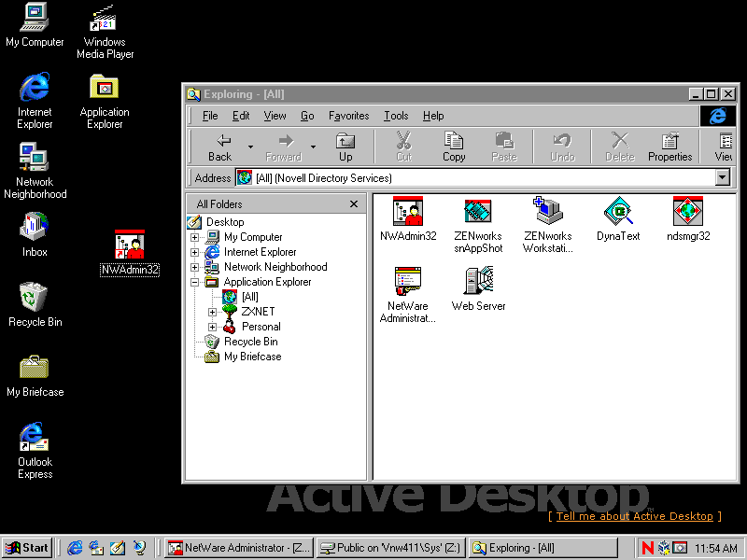This screenshot has height=560, width=747.
Task: Switch to Public on Vnw411\Sys taskbar button
Action: pos(390,548)
